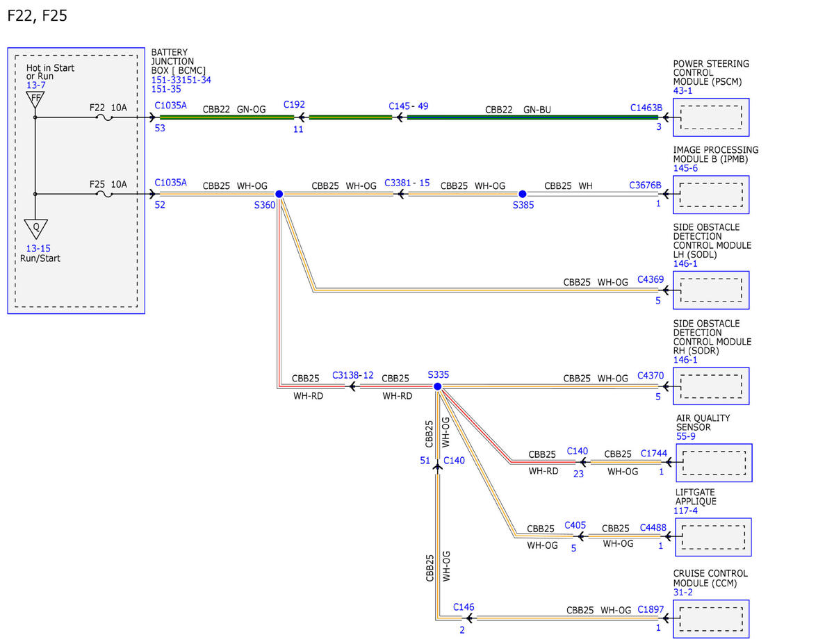Image resolution: width=834 pixels, height=644 pixels.
Task: Open the 13-7 page reference link
Action: [x=35, y=85]
